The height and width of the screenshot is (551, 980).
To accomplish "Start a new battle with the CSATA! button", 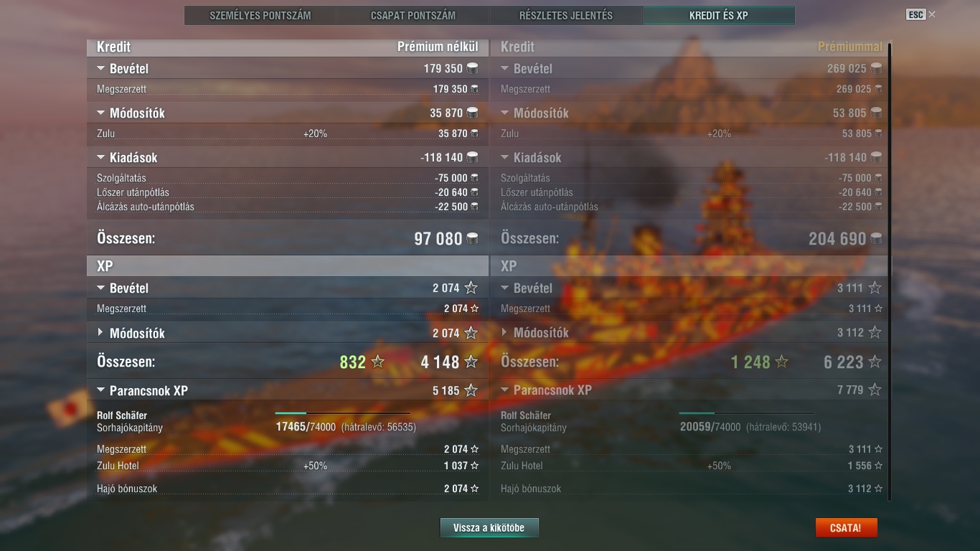I will (846, 528).
